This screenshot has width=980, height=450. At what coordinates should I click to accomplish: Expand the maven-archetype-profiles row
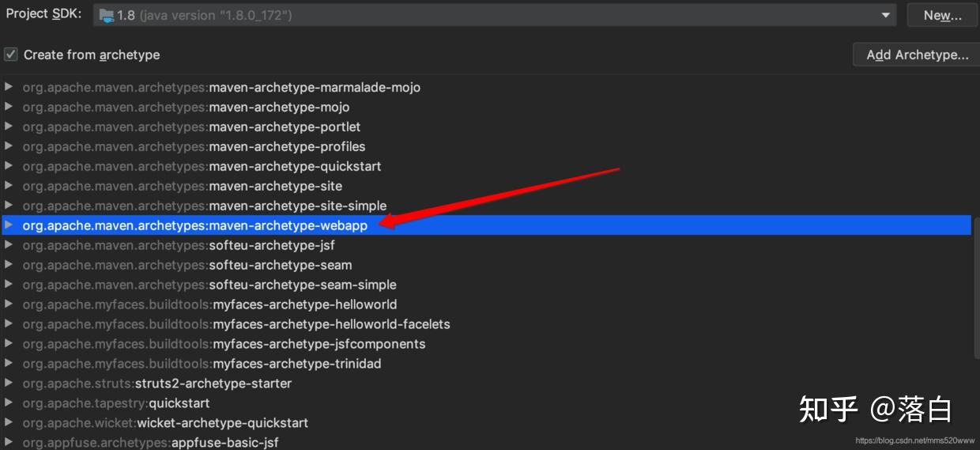9,146
